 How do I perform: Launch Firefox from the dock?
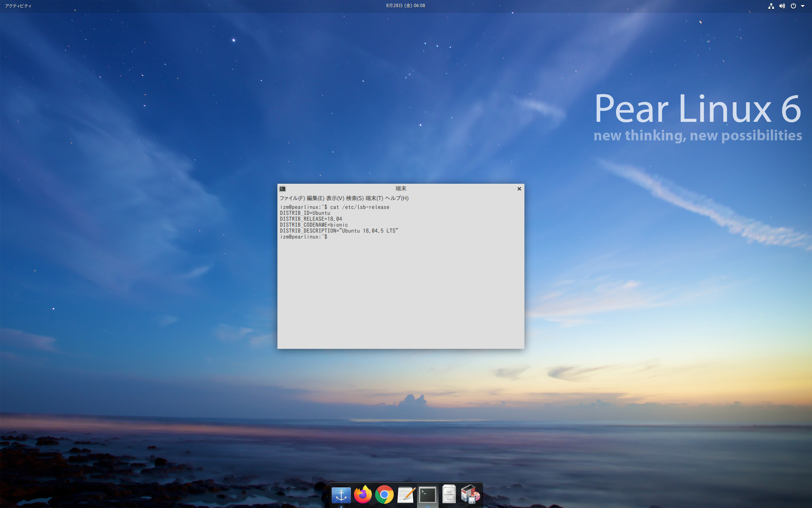tap(363, 494)
